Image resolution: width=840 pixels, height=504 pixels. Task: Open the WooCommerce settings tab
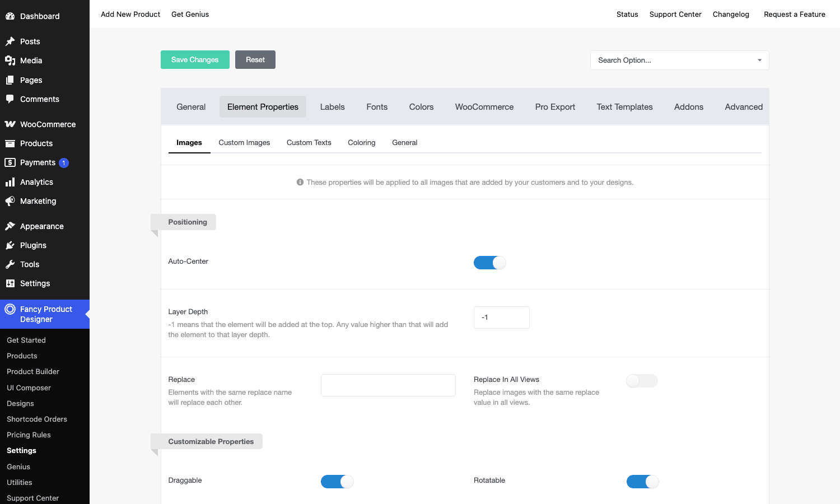(484, 107)
